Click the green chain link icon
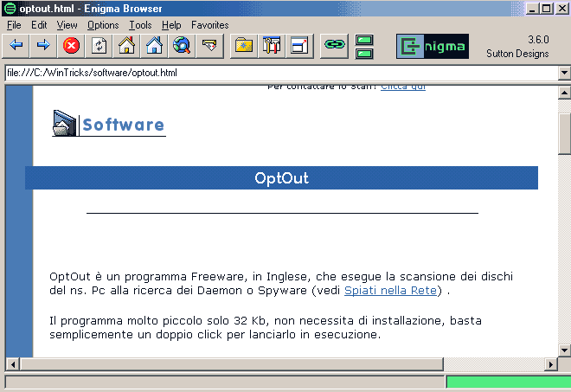The image size is (571, 392). (334, 46)
